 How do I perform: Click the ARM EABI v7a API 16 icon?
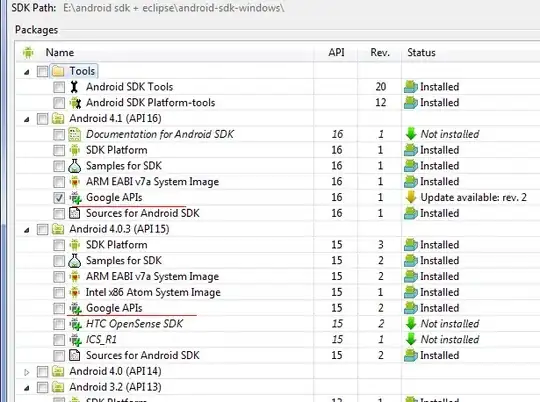coord(75,182)
